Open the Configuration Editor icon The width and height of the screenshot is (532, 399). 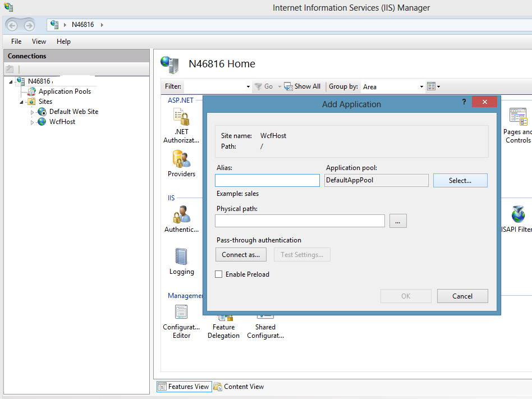181,313
